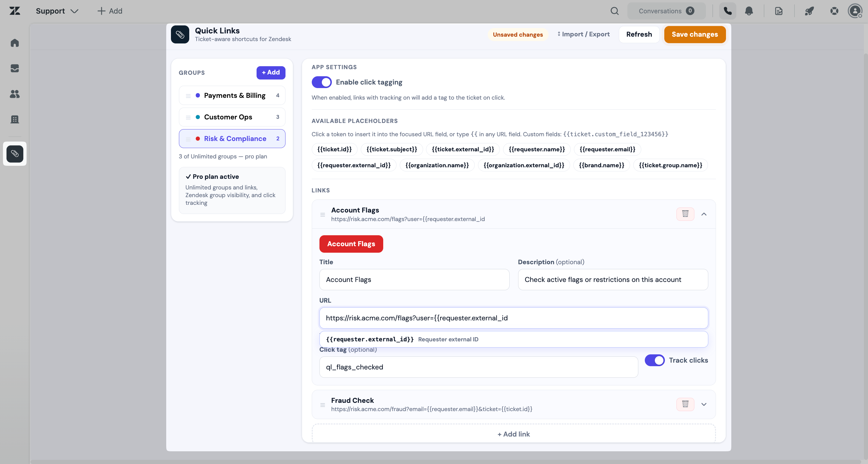Insert the {{ticket.id}} placeholder token
Screen dimensions: 868x464
click(334, 149)
